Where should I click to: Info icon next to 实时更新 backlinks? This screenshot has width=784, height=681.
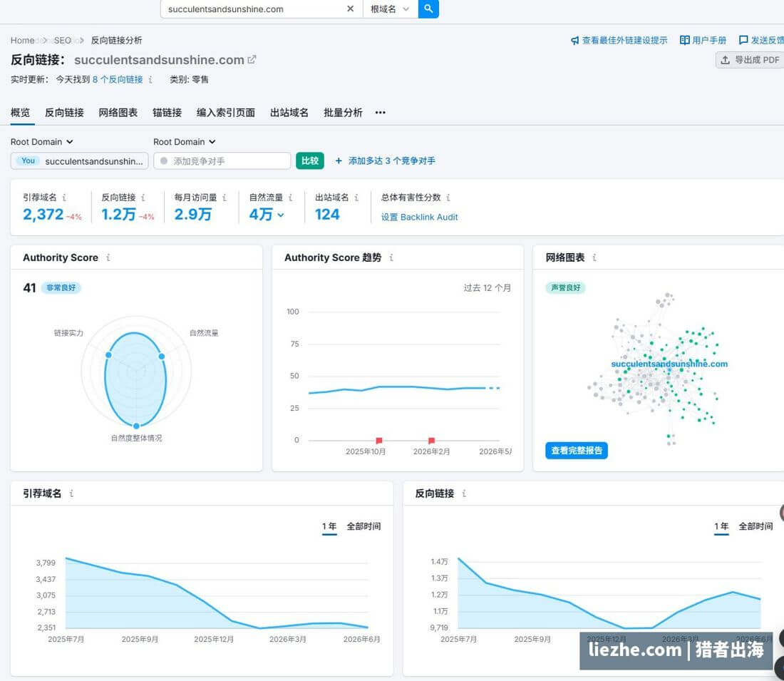coord(150,80)
